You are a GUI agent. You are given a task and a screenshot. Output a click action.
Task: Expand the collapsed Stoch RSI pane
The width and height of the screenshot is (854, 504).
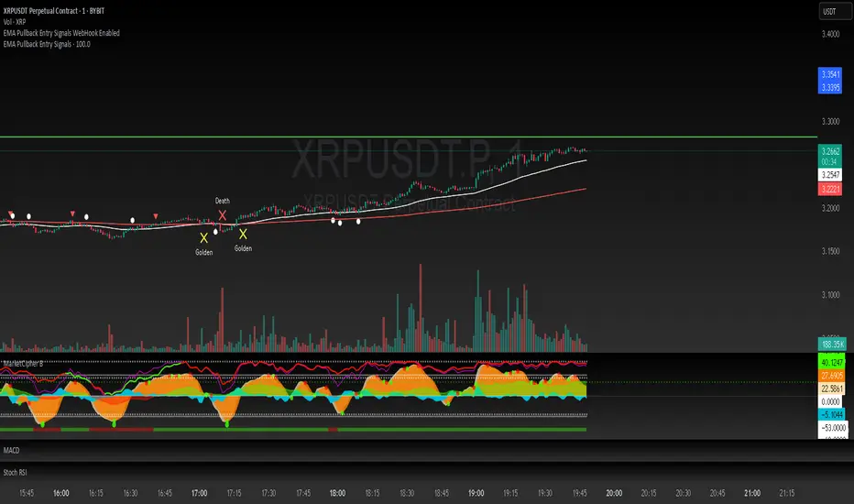point(16,473)
